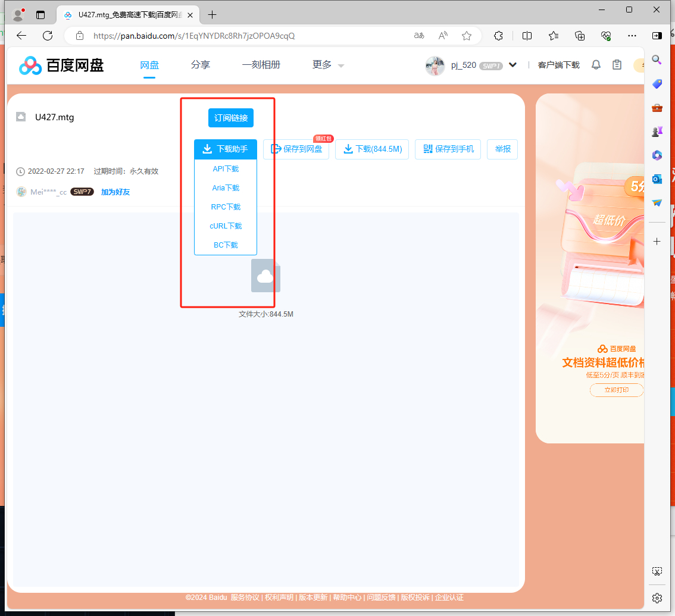675x616 pixels.
Task: Click the file's cloud thumbnail icon
Action: [265, 276]
